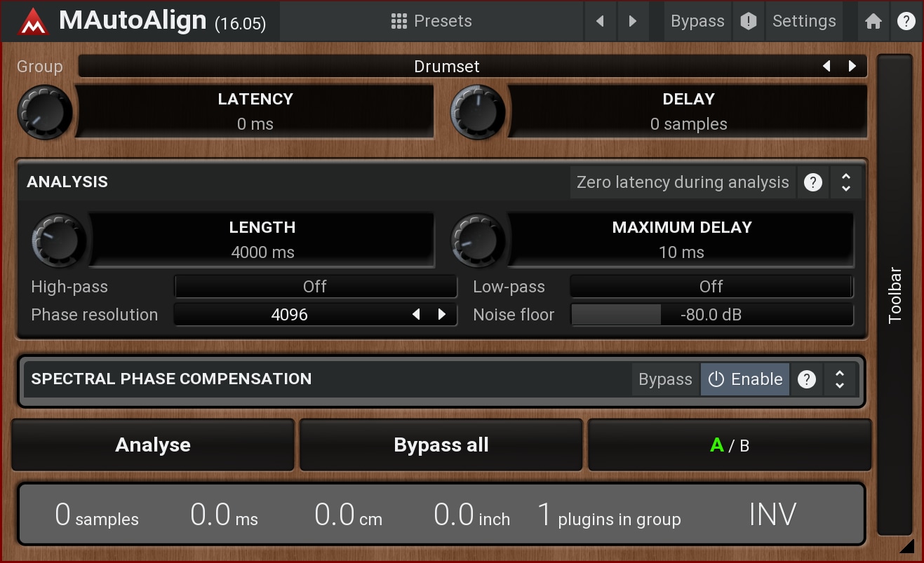
Task: Increase Phase resolution with right arrow
Action: 442,315
